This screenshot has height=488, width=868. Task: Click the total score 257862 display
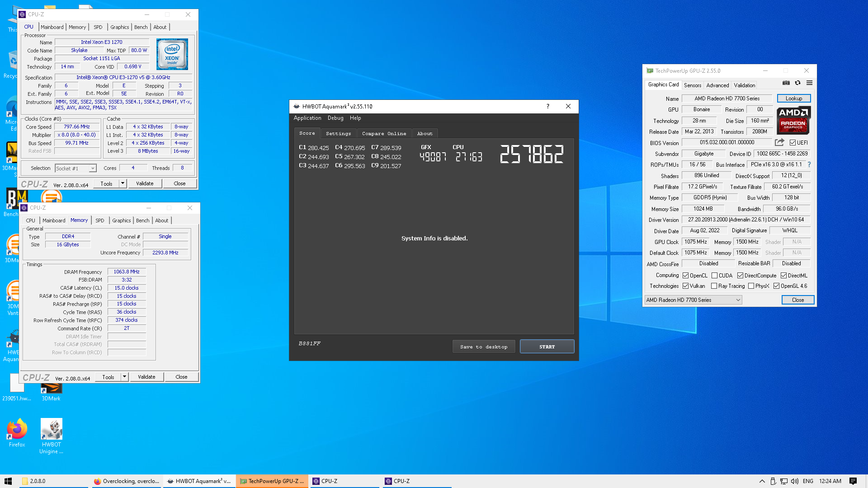532,154
